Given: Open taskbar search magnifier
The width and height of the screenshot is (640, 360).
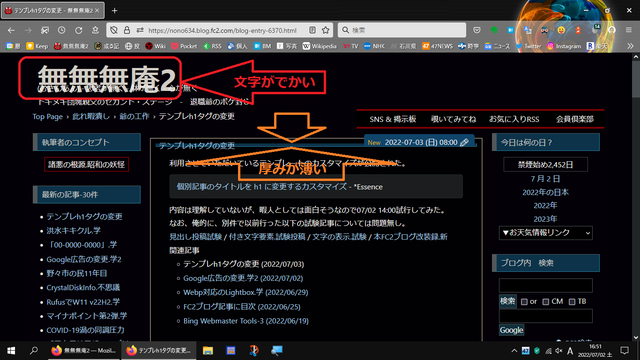Looking at the screenshot, I should pos(34,351).
